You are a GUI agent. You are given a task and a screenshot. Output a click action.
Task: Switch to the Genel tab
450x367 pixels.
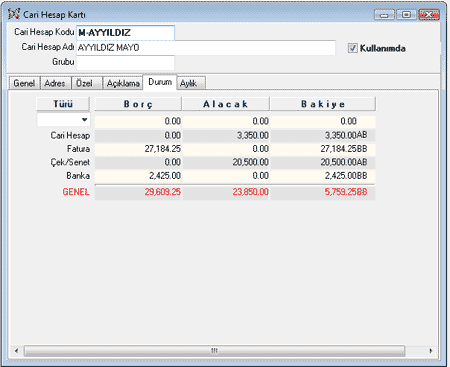point(24,83)
